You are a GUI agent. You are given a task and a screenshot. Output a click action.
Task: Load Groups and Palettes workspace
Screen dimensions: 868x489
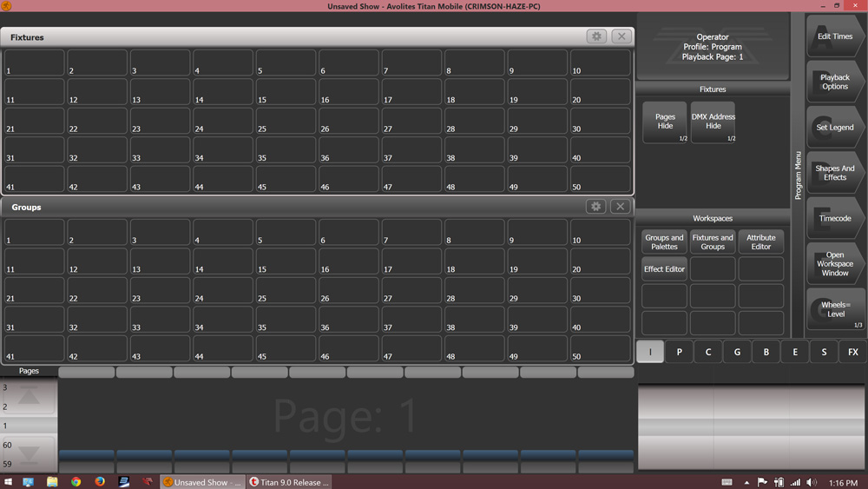tap(664, 242)
